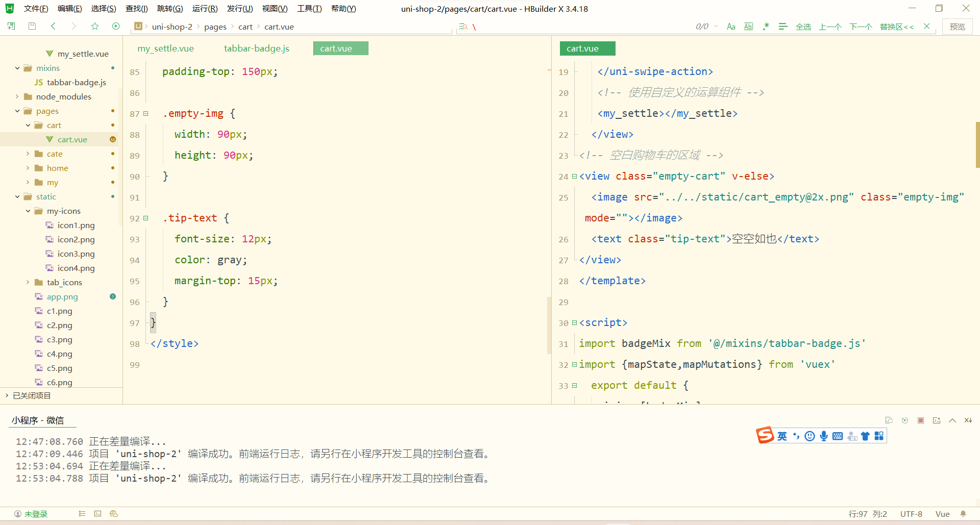The width and height of the screenshot is (980, 525).
Task: Collapse console panel with up chevron
Action: click(952, 420)
